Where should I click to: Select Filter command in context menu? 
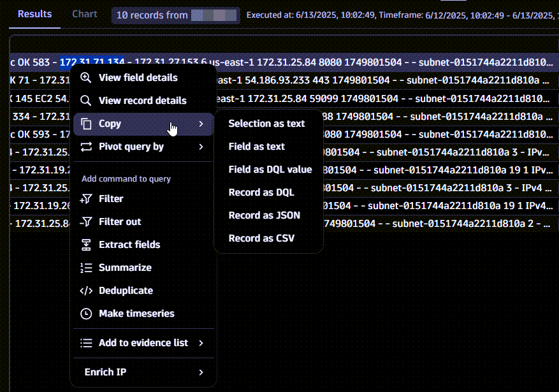[143, 198]
